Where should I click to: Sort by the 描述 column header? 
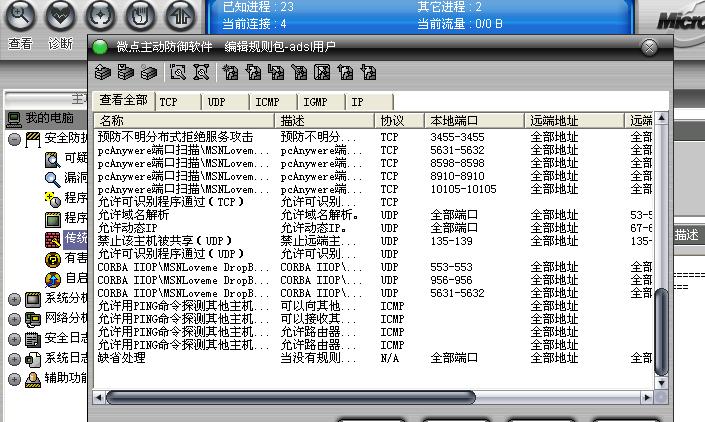point(325,120)
